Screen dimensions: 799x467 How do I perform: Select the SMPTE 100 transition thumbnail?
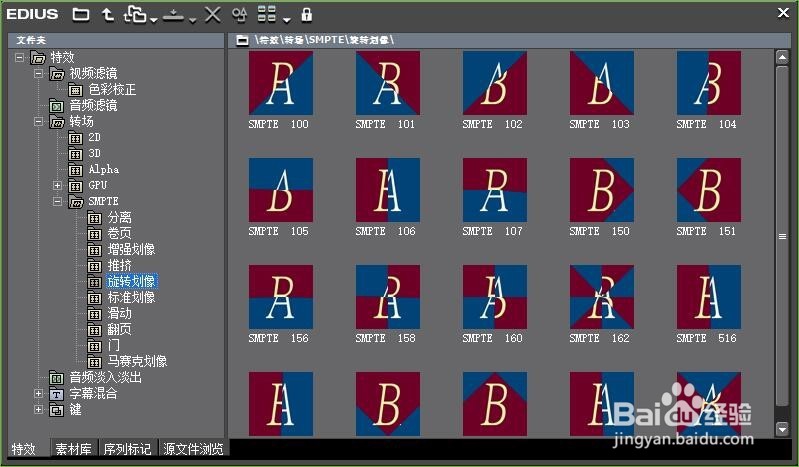(x=280, y=83)
